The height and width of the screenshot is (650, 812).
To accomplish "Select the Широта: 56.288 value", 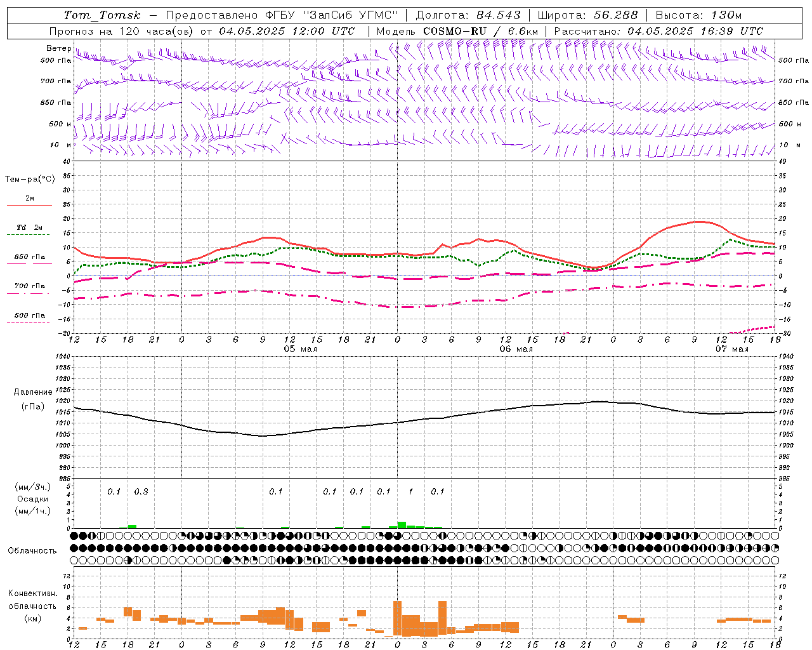I will pos(587,15).
